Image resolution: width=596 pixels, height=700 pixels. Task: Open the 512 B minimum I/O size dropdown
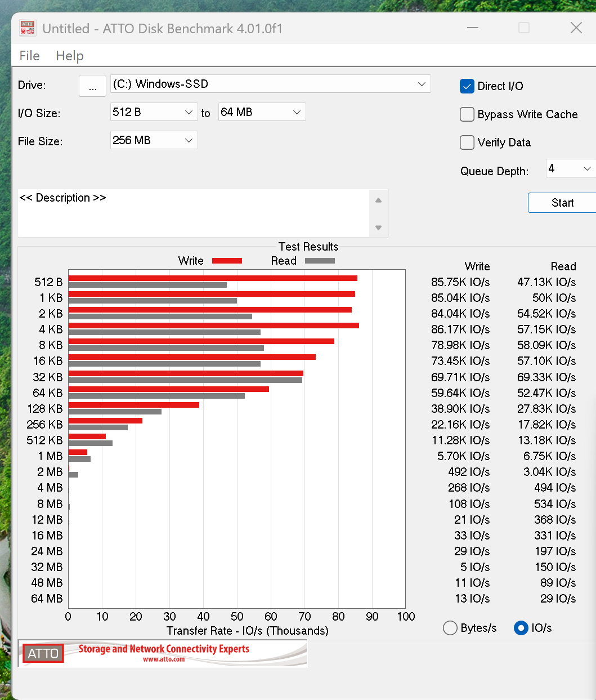[189, 112]
